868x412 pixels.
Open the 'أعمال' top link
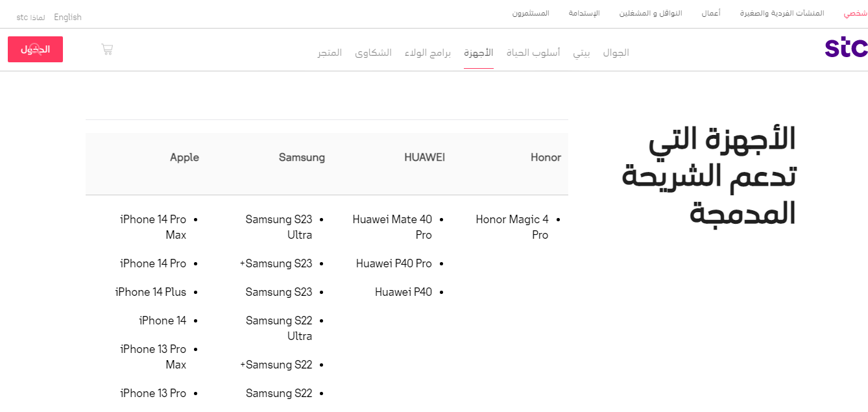click(711, 14)
